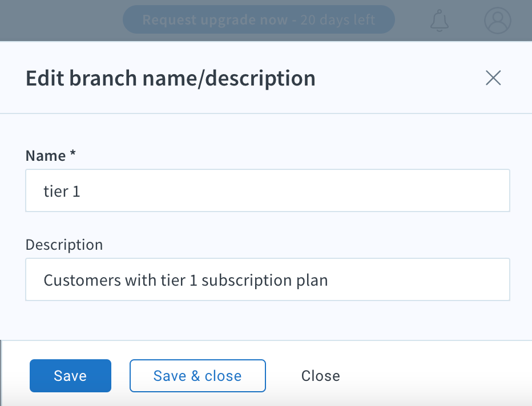The image size is (532, 406).
Task: Open account menu from the person icon
Action: 497,21
